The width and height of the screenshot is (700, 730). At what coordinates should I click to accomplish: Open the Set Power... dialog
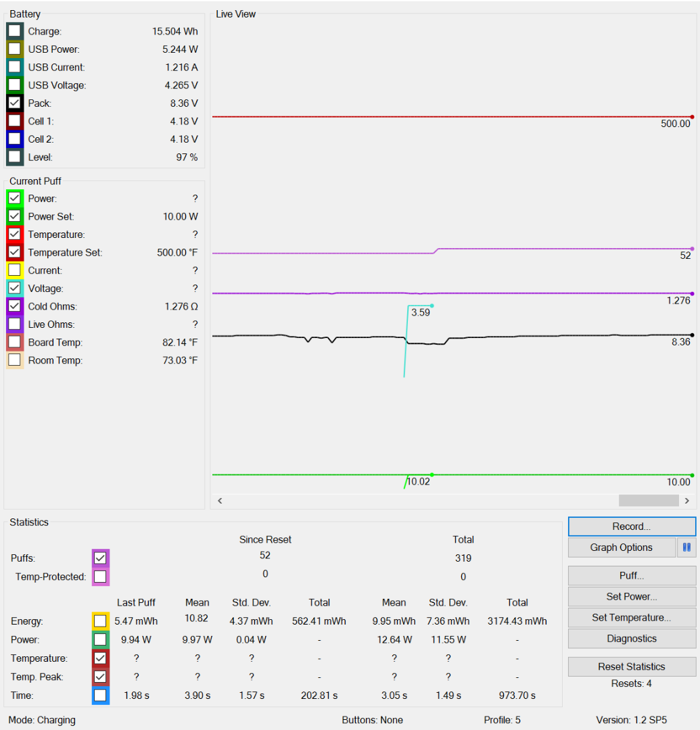[632, 597]
